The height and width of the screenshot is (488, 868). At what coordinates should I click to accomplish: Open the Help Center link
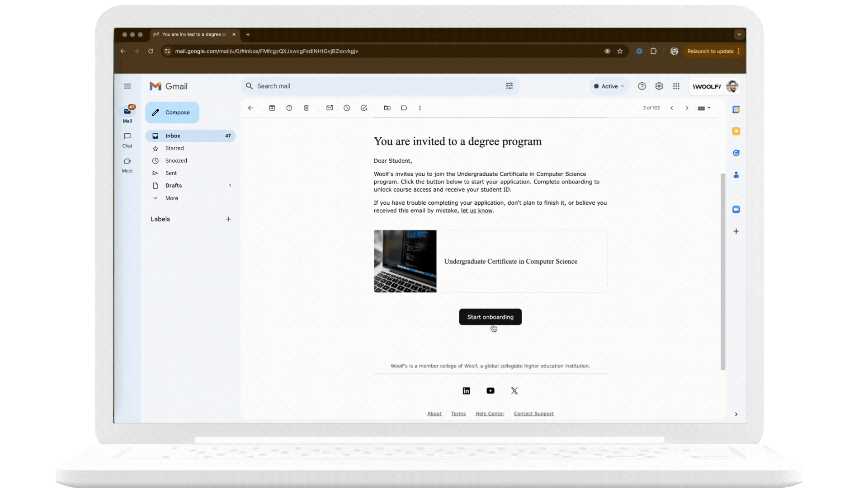pos(490,413)
